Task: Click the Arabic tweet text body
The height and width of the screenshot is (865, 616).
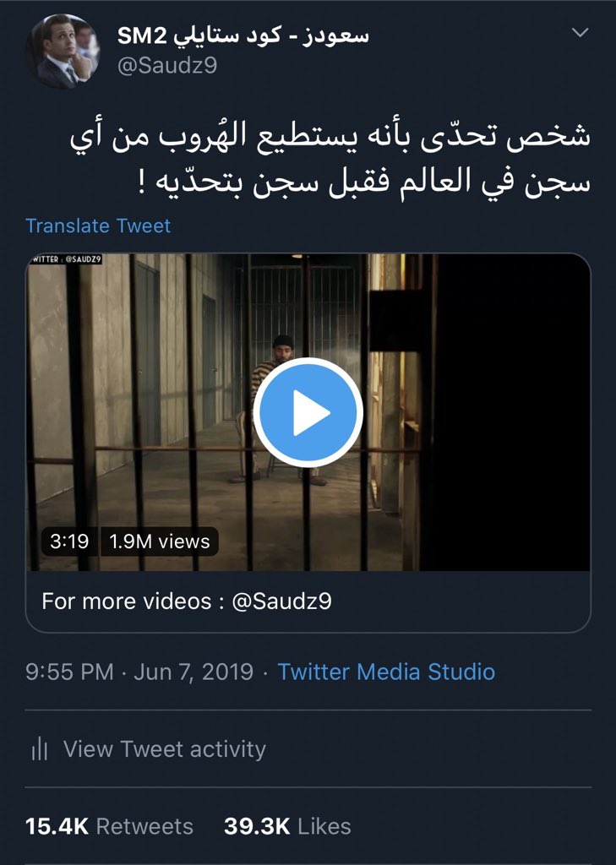Action: tap(330, 159)
